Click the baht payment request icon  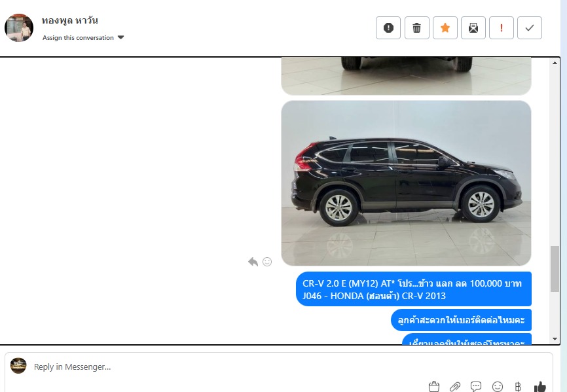tap(518, 387)
